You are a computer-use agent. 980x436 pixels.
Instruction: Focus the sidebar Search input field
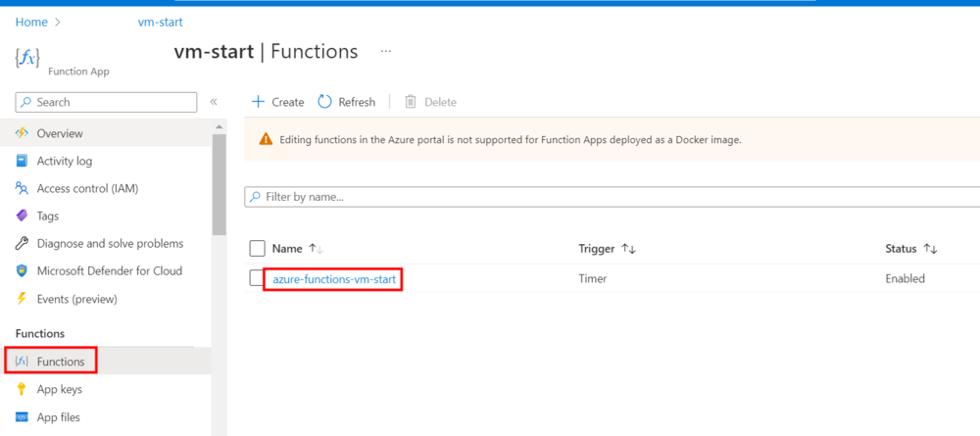click(x=106, y=102)
